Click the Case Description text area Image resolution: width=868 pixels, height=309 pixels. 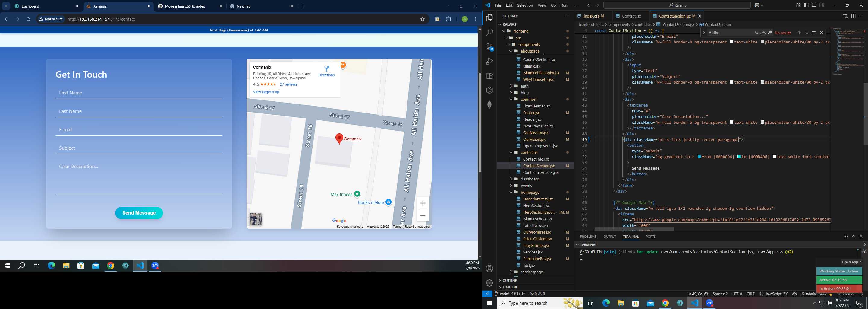[139, 178]
